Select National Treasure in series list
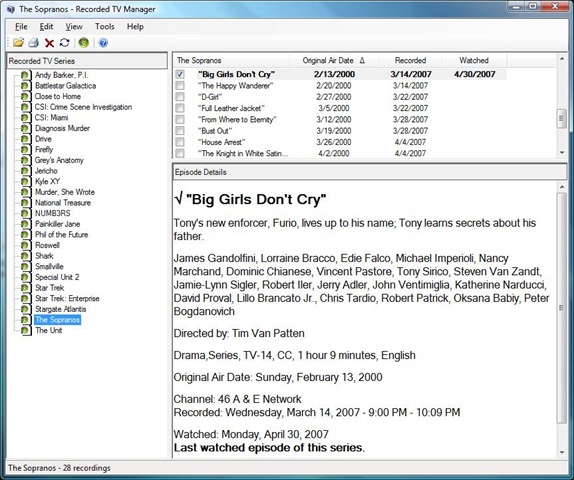The height and width of the screenshot is (480, 574). point(63,203)
